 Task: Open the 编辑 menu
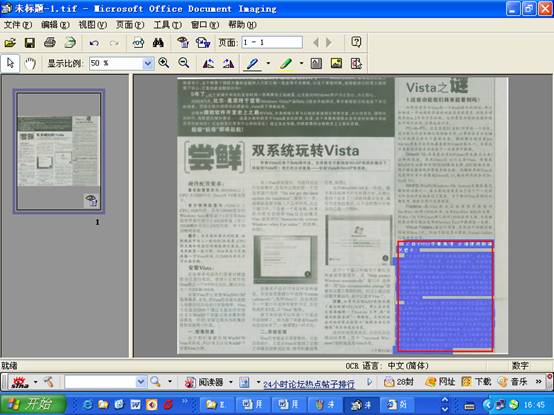pos(55,25)
